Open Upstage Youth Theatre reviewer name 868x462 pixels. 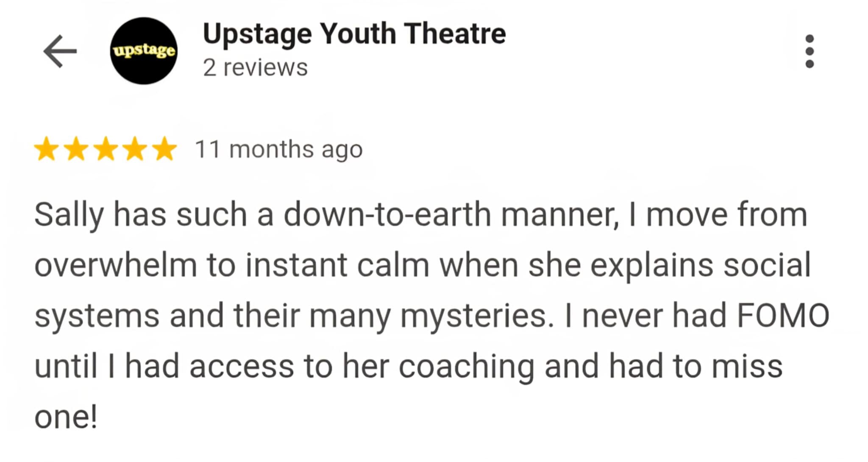(x=354, y=34)
